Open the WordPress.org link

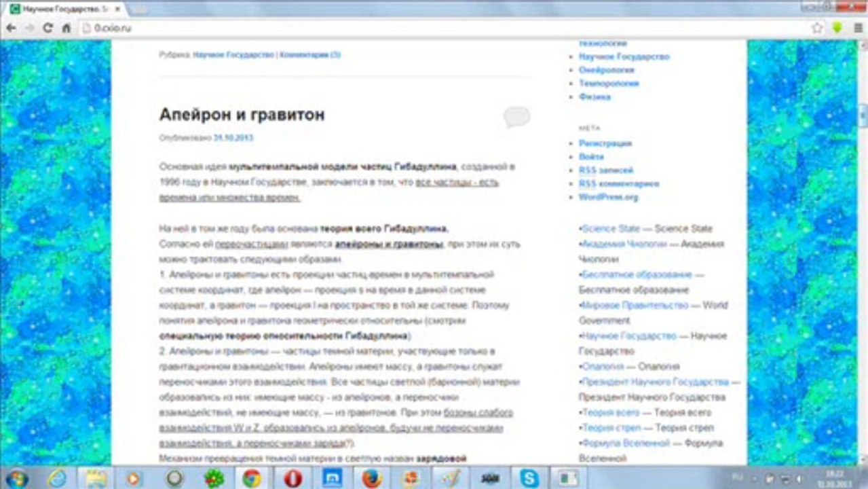click(609, 197)
